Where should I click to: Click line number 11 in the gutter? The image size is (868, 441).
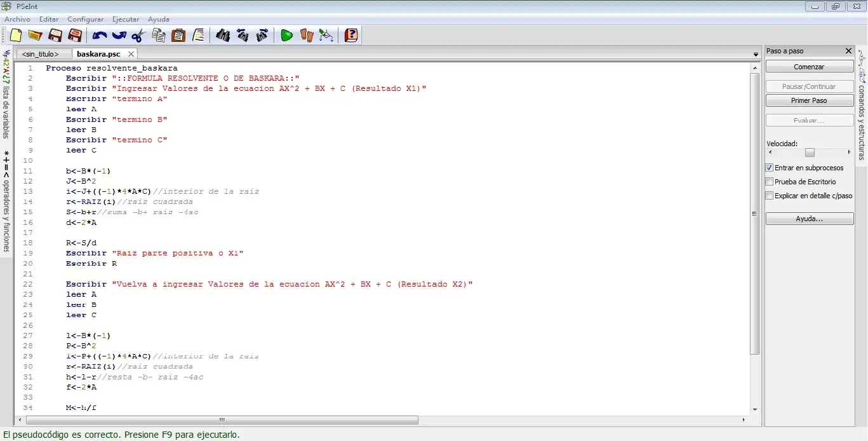click(27, 171)
